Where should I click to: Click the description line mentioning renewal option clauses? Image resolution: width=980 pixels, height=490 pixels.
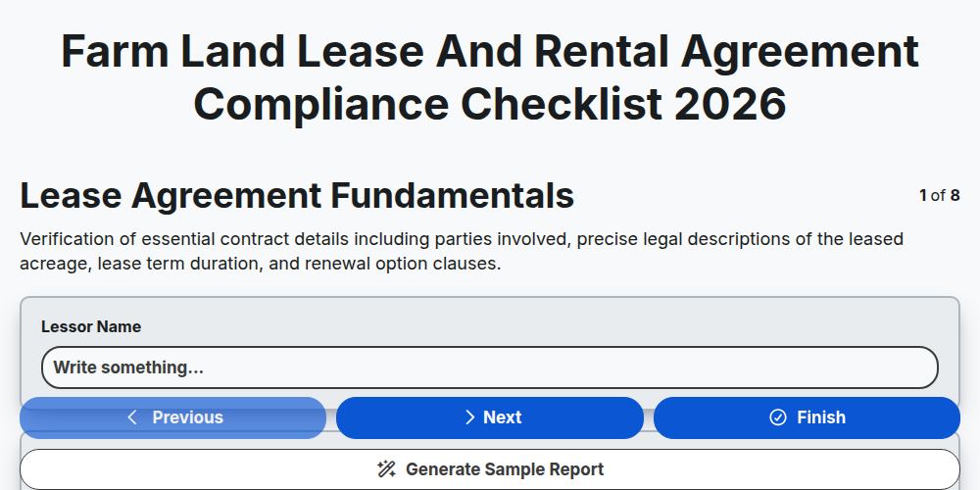pyautogui.click(x=261, y=264)
